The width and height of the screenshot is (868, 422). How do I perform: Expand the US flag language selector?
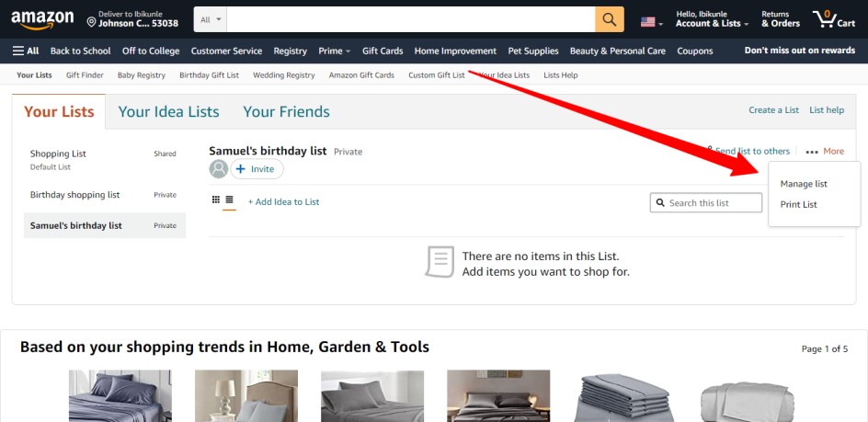pyautogui.click(x=652, y=22)
